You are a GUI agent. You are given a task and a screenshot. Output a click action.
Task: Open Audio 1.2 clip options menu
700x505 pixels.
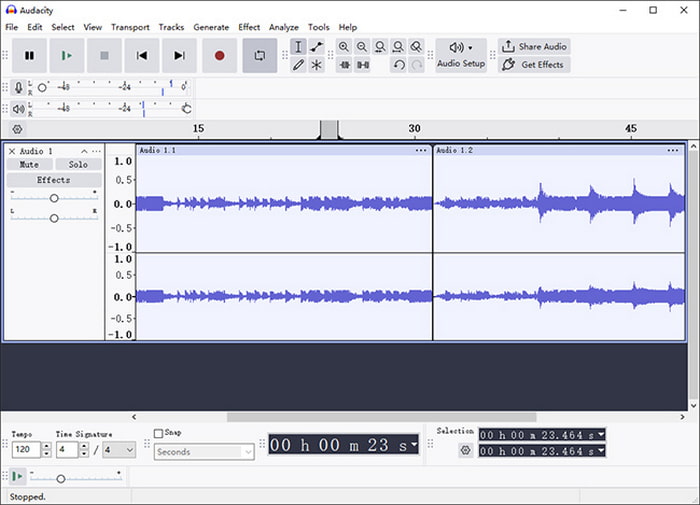pos(673,150)
